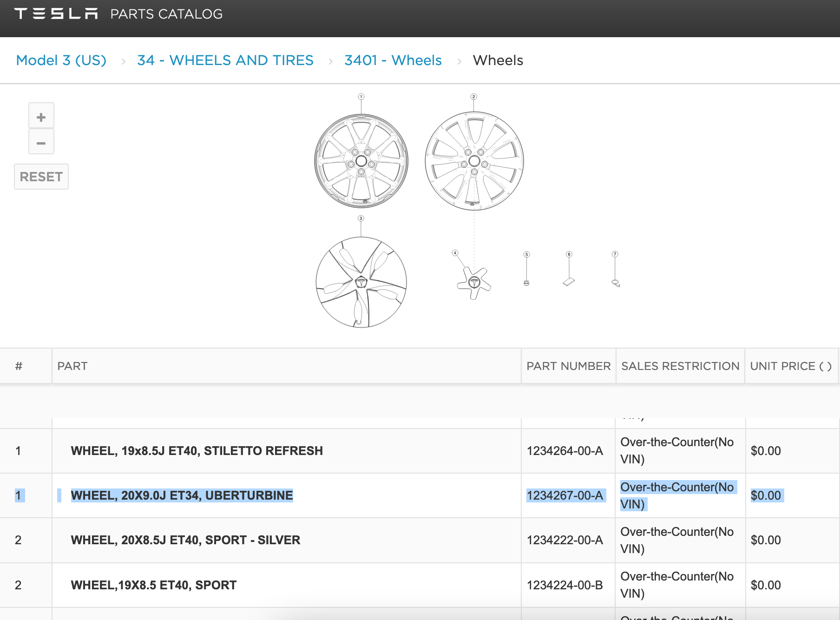Click the sport wheel drawing under callout 2
This screenshot has height=620, width=840.
474,161
